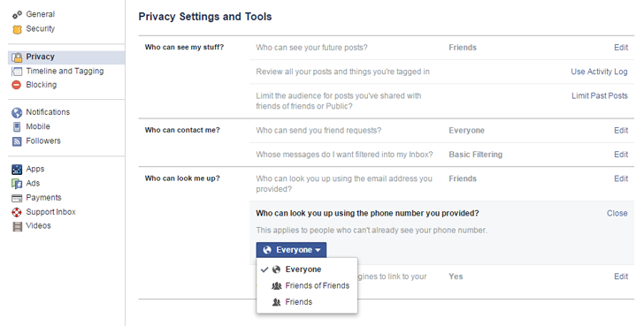Open Blocking settings section
This screenshot has width=644, height=326.
42,85
